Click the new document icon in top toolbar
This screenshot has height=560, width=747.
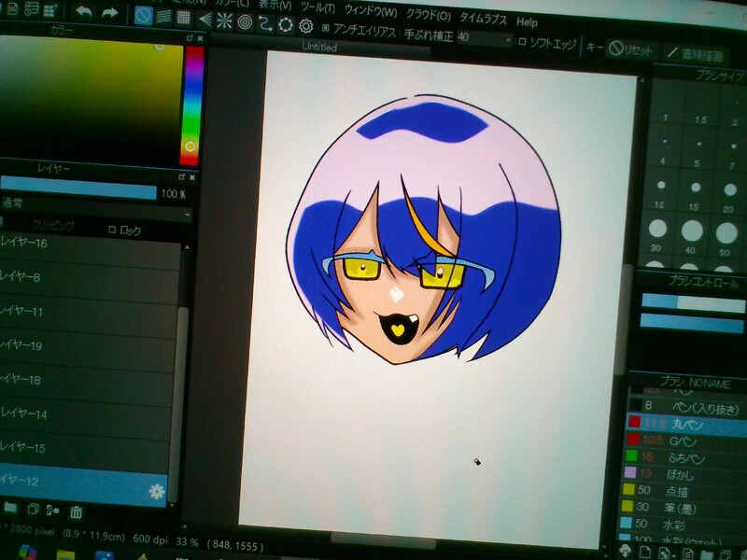[13, 8]
